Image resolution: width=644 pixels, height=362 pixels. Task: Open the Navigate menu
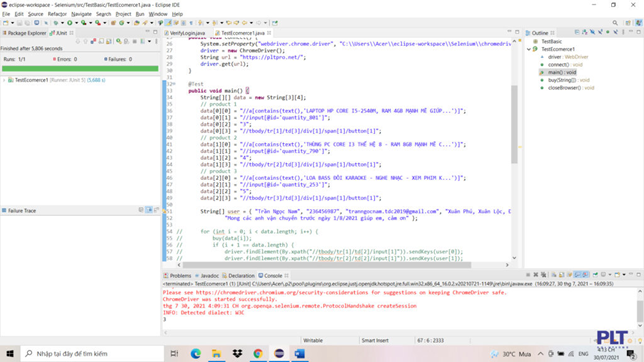tap(81, 14)
